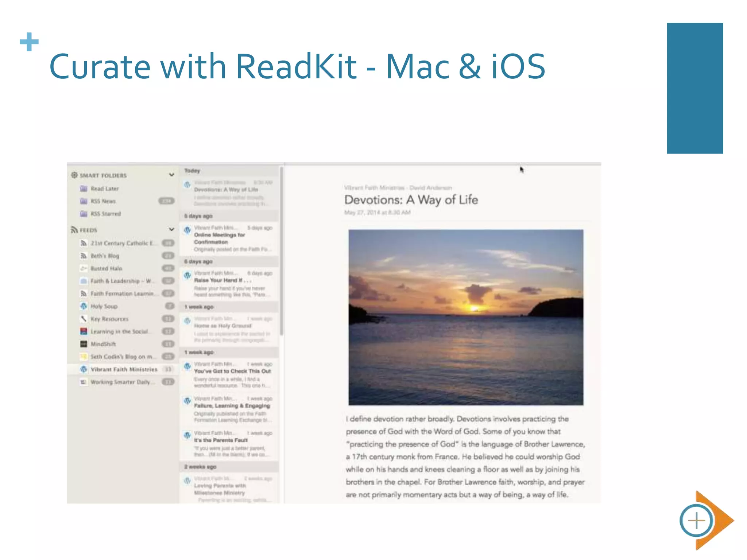Screen dimensions: 747x560
Task: Open article You've Got to Check This Out
Action: click(x=229, y=374)
